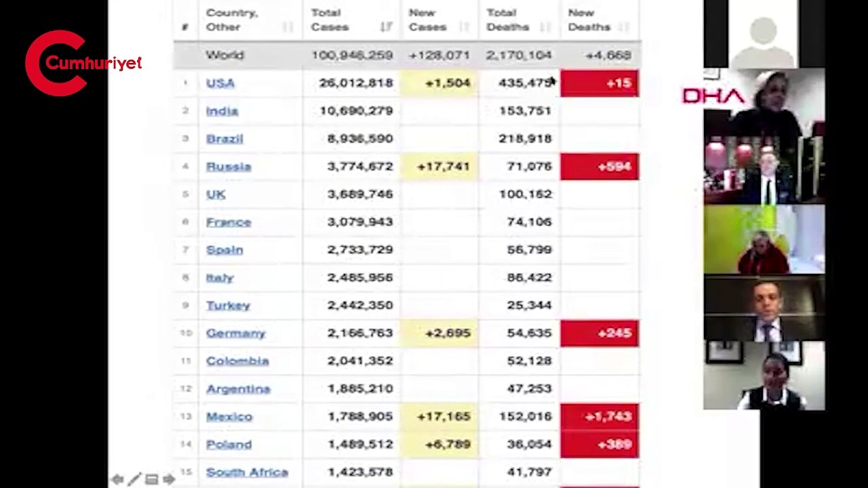
Task: Sort table by Country, Other column arrows
Action: (288, 27)
